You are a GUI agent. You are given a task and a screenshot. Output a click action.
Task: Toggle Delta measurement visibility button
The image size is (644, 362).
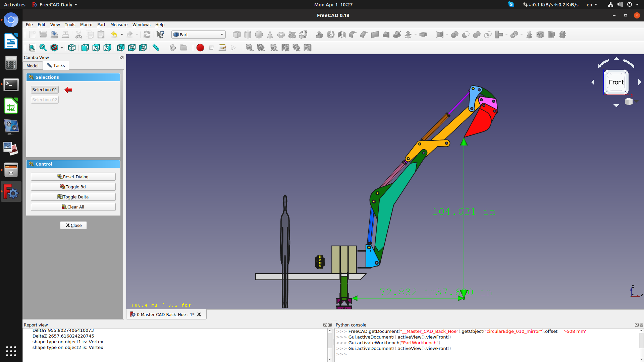tap(73, 197)
